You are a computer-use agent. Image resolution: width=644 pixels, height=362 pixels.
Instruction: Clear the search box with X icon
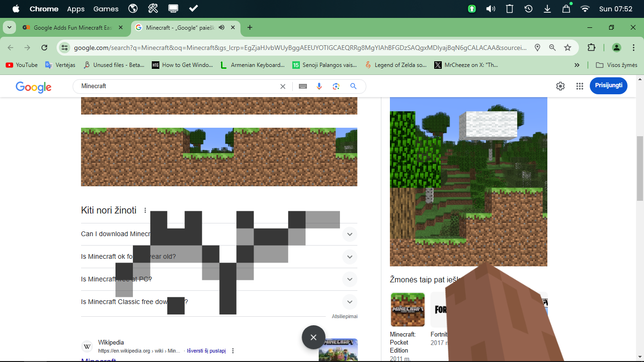[283, 86]
